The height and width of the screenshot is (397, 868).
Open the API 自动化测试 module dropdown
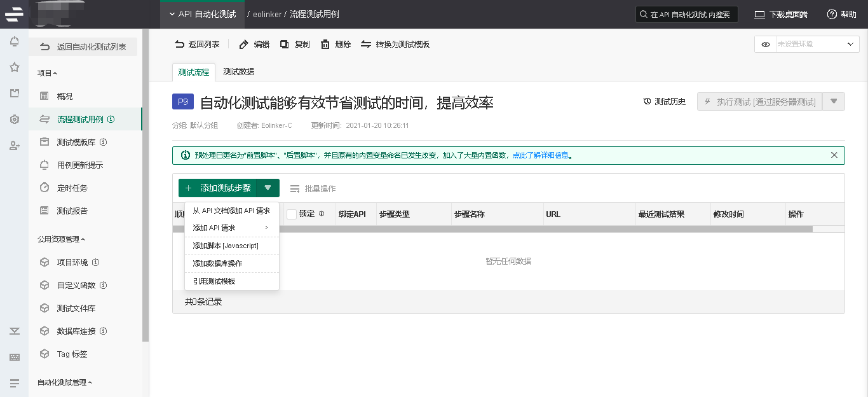pos(202,14)
